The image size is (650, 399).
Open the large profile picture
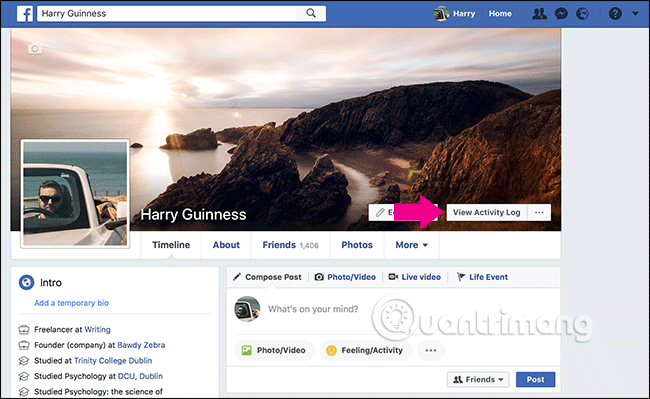pos(75,193)
